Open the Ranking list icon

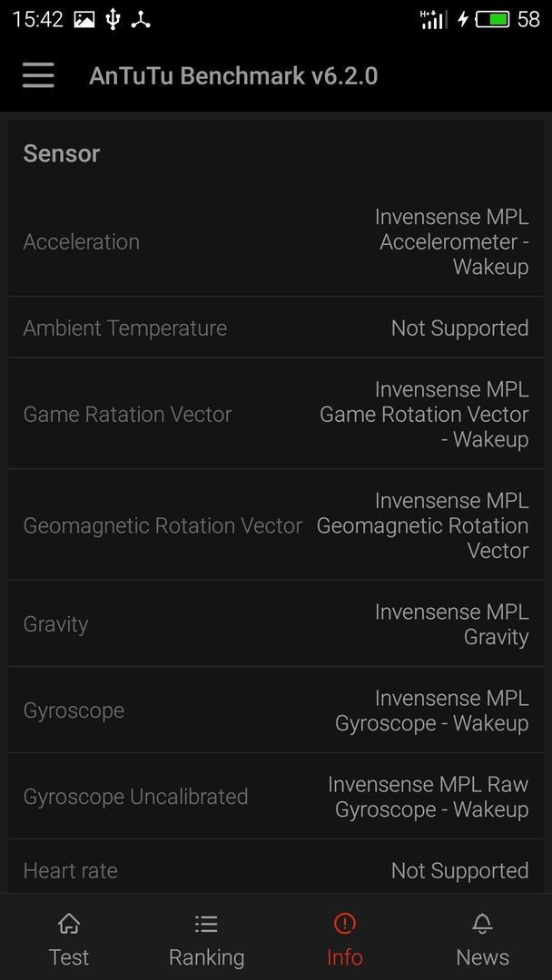[x=206, y=923]
